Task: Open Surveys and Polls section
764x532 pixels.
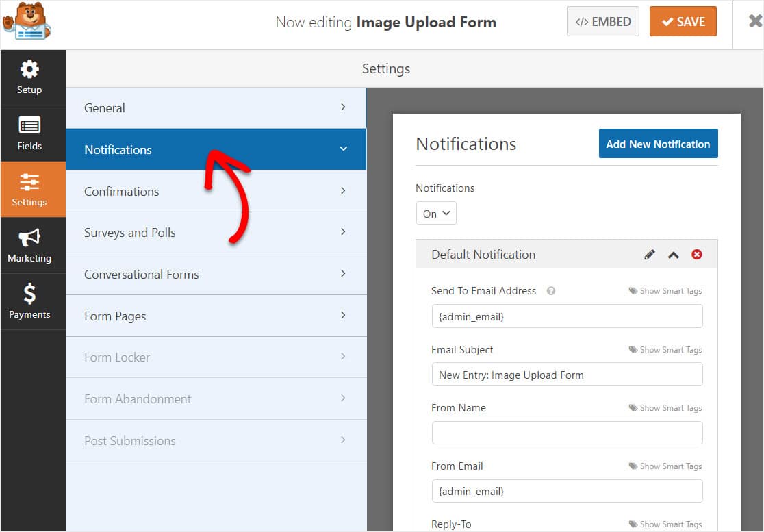Action: (x=216, y=232)
